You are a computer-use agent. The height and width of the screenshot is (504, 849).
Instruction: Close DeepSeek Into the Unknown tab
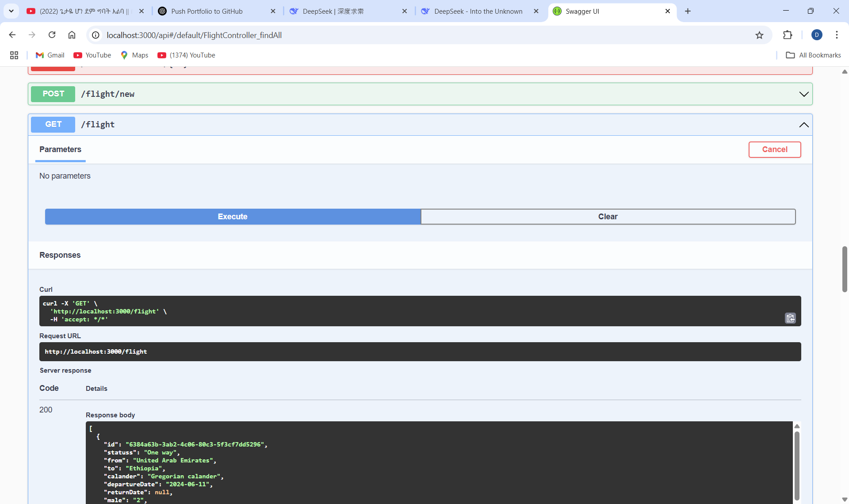536,11
